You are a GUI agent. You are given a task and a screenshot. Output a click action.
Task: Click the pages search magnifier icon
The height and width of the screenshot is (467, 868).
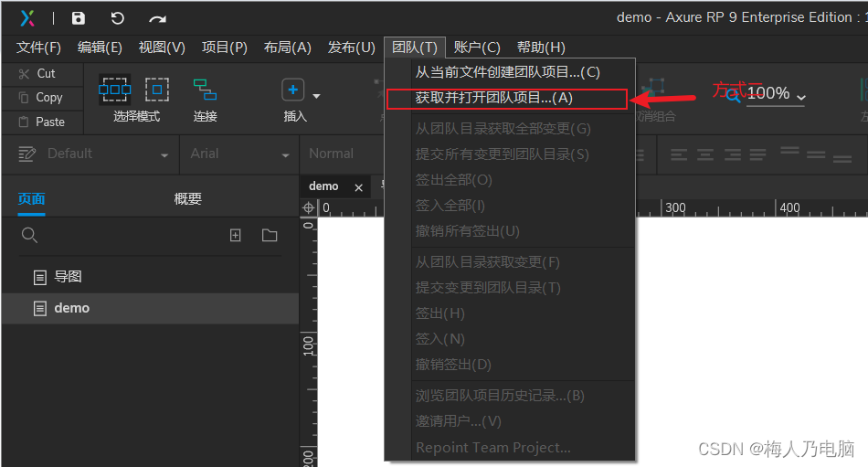click(x=29, y=236)
